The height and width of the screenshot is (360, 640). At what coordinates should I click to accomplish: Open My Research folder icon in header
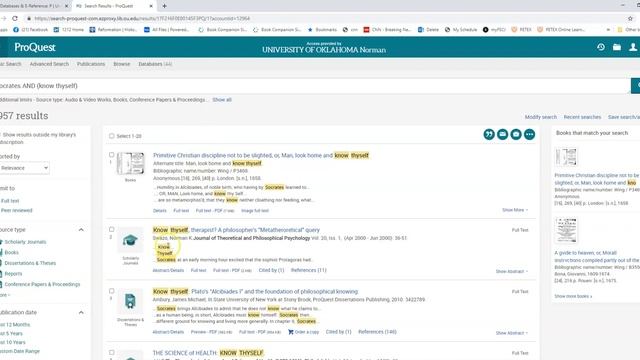(x=617, y=47)
